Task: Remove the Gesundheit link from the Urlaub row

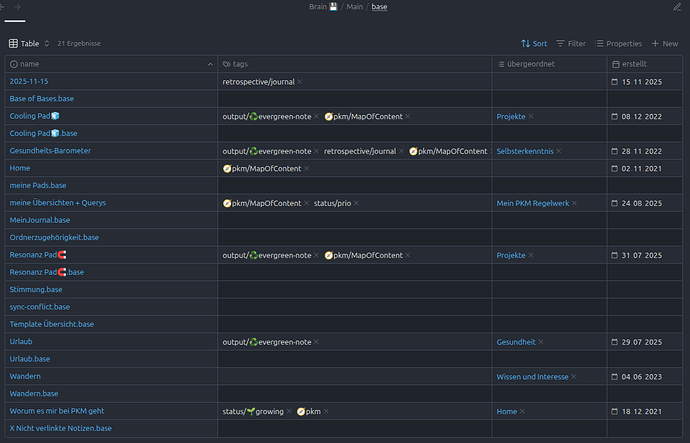Action: tap(541, 342)
